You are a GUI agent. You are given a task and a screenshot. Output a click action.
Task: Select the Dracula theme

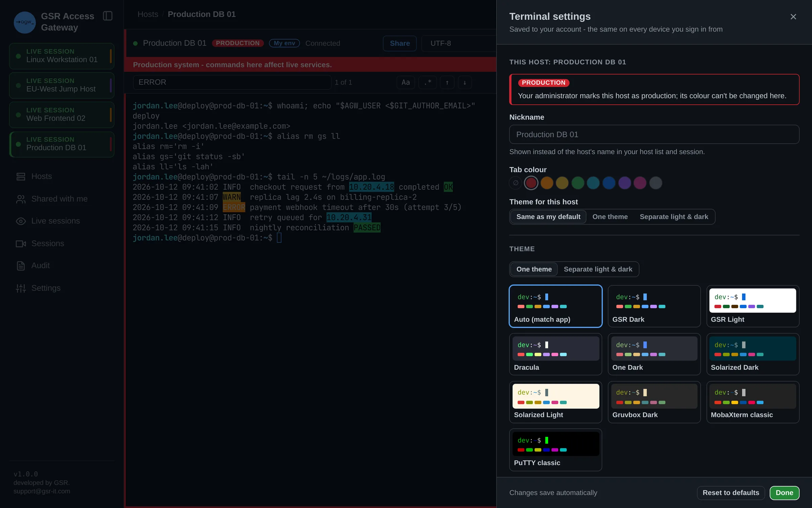coord(556,354)
